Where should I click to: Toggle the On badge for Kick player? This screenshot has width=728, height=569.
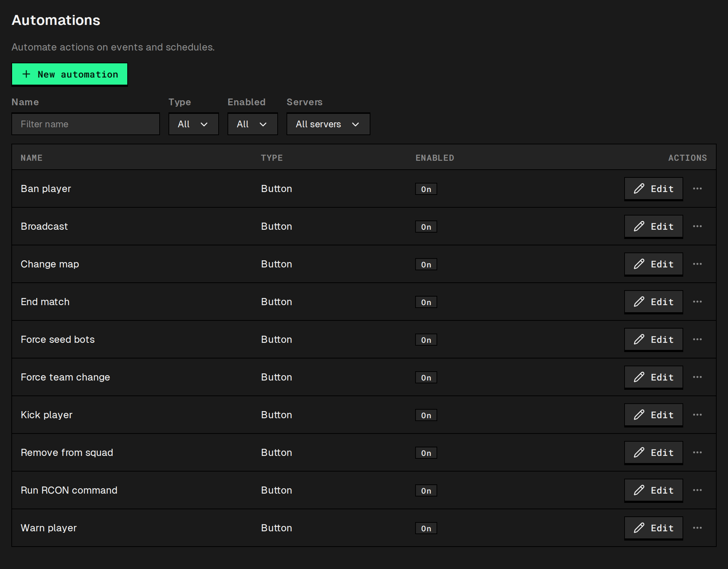(426, 415)
